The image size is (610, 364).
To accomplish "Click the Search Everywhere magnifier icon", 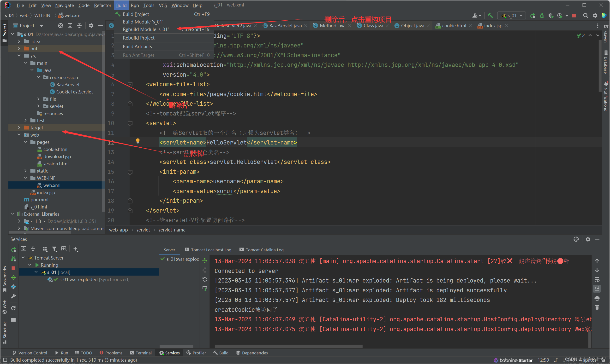I will pyautogui.click(x=586, y=16).
